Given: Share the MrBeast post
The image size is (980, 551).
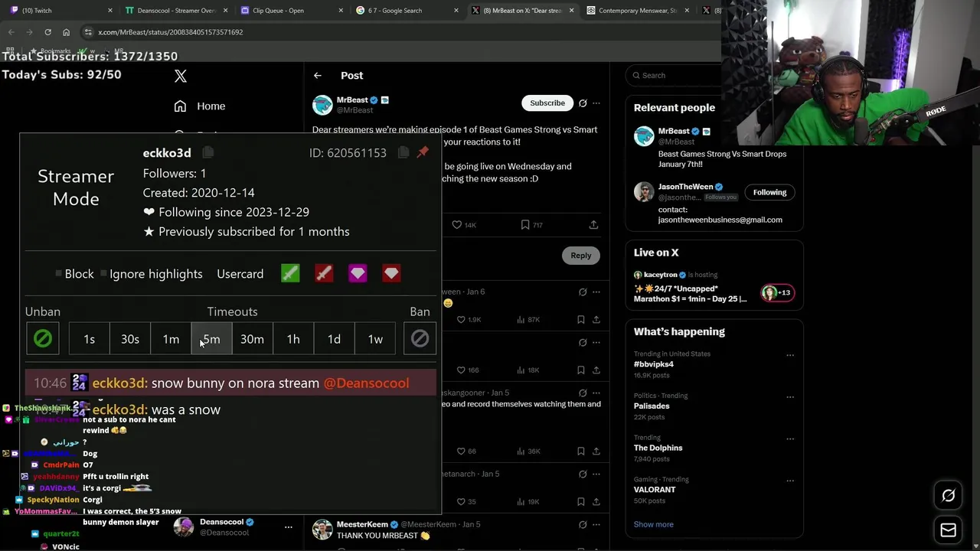Looking at the screenshot, I should (593, 225).
